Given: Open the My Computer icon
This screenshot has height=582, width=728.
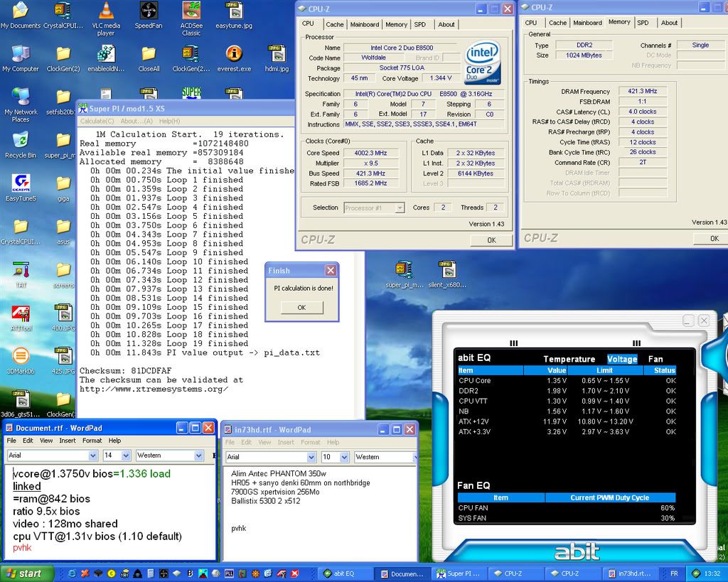Looking at the screenshot, I should point(21,55).
